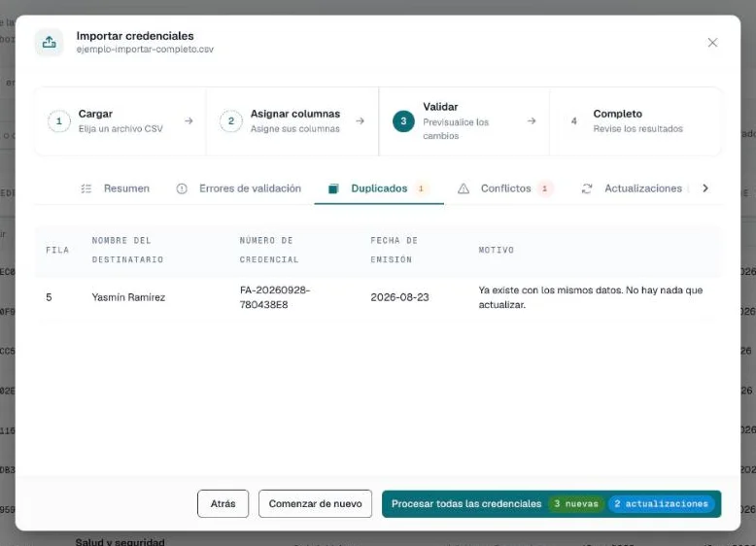Screen dimensions: 756x546
Task: Click the arrow after Asignar columnas step
Action: coord(360,121)
